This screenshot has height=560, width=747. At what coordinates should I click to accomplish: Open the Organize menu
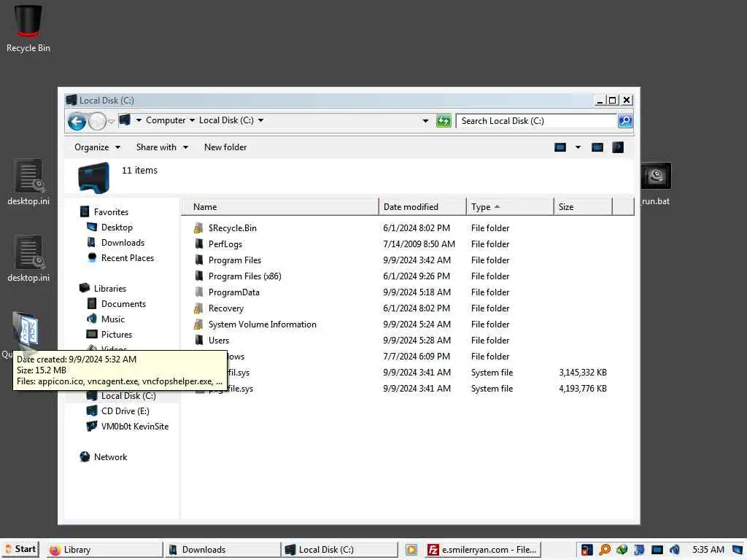tap(97, 147)
